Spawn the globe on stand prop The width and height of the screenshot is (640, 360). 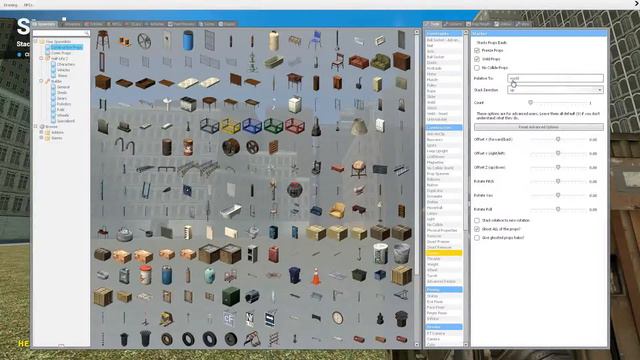pyautogui.click(x=358, y=169)
